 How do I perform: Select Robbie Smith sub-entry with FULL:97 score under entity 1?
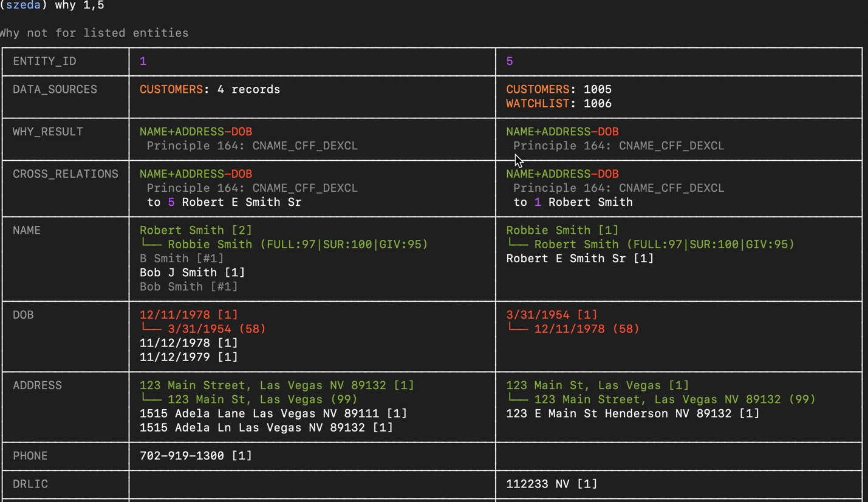tap(297, 245)
